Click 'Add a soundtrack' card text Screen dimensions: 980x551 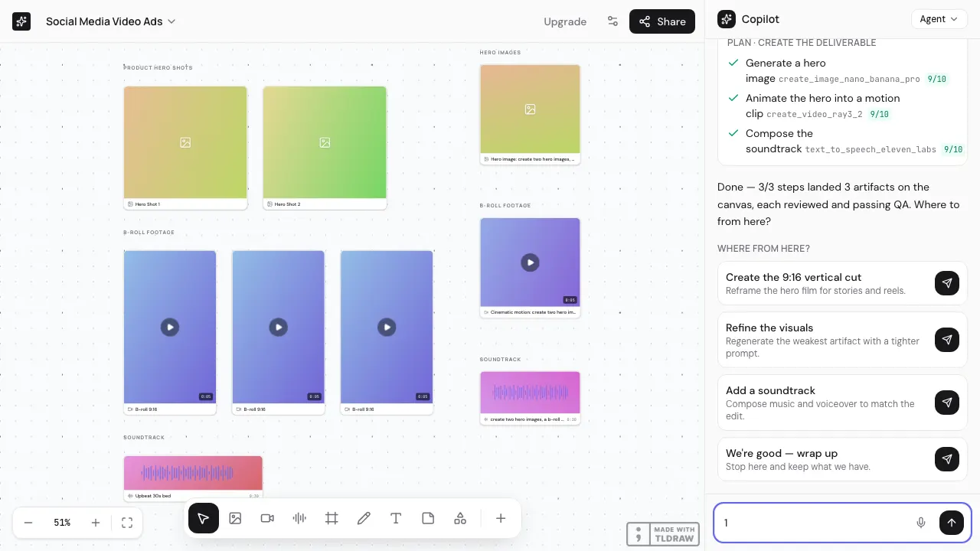(770, 390)
